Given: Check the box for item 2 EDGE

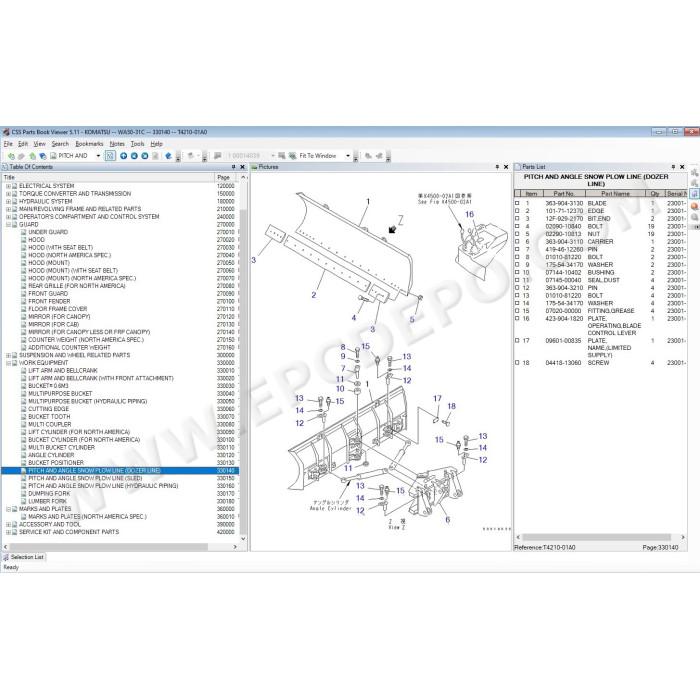Looking at the screenshot, I should click(517, 211).
